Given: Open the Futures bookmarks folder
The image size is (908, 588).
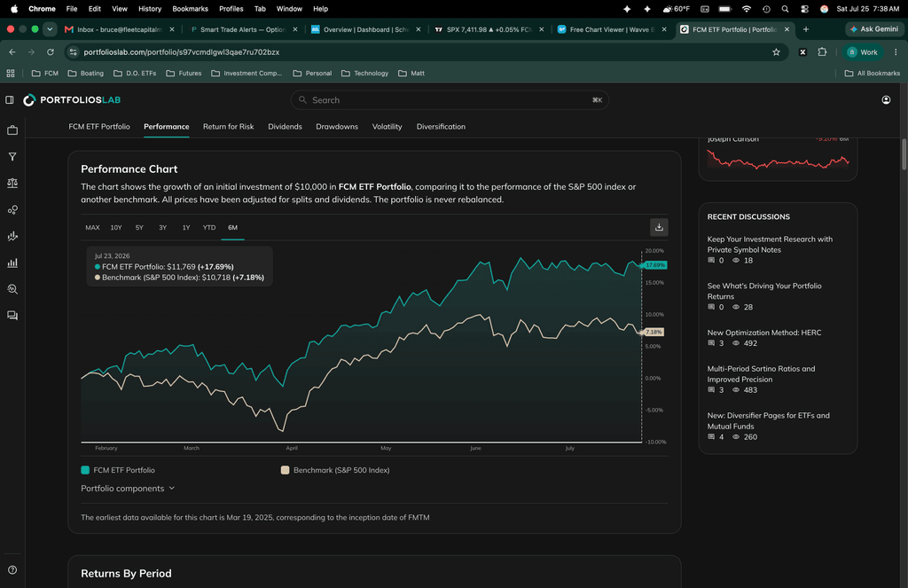Looking at the screenshot, I should (x=184, y=73).
